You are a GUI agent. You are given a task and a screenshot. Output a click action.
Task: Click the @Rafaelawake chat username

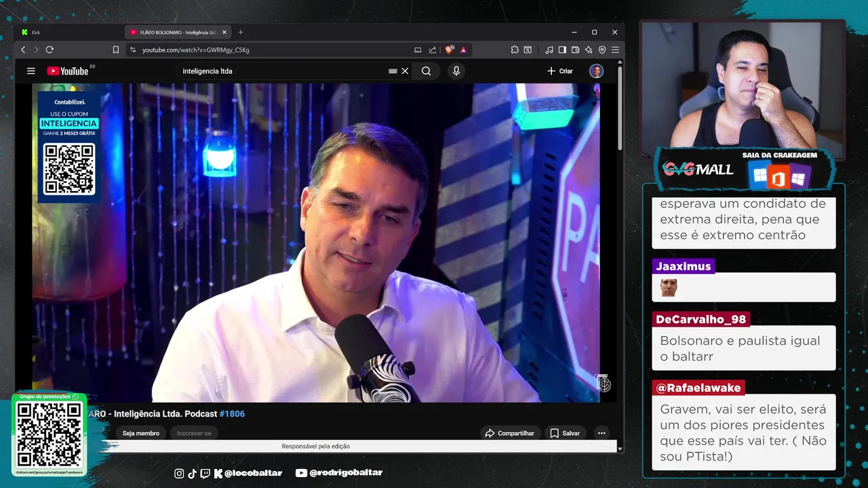coord(698,388)
